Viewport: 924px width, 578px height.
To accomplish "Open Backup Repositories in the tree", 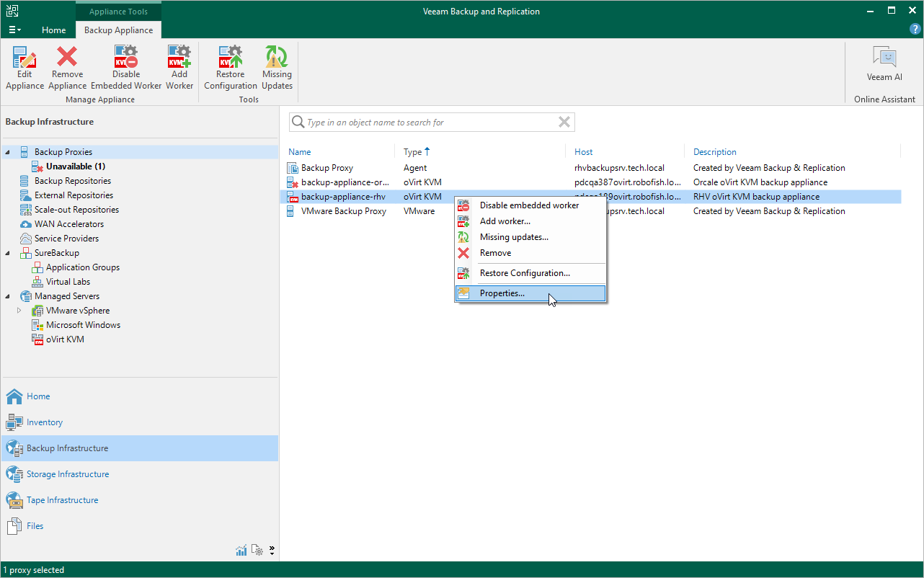I will 73,181.
